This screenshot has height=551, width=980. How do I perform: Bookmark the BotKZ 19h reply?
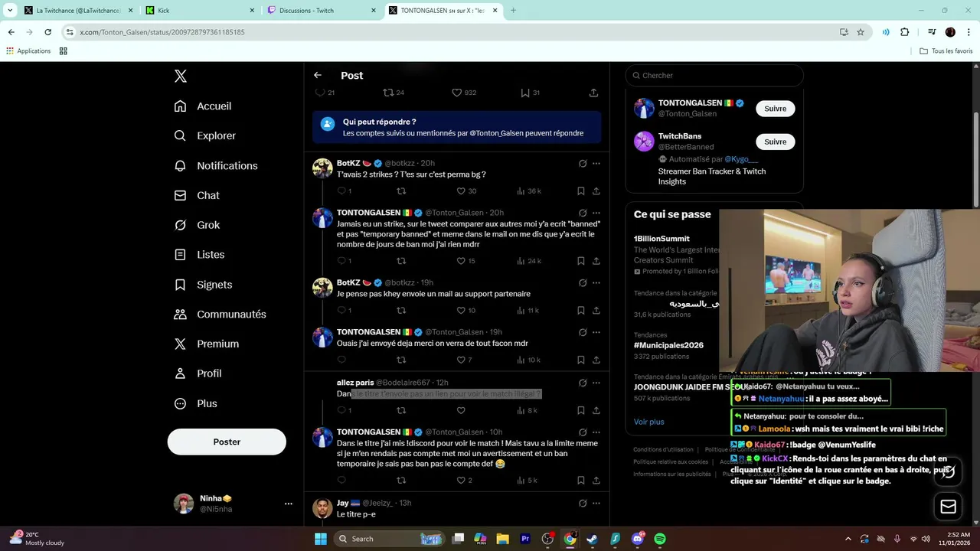[580, 311]
